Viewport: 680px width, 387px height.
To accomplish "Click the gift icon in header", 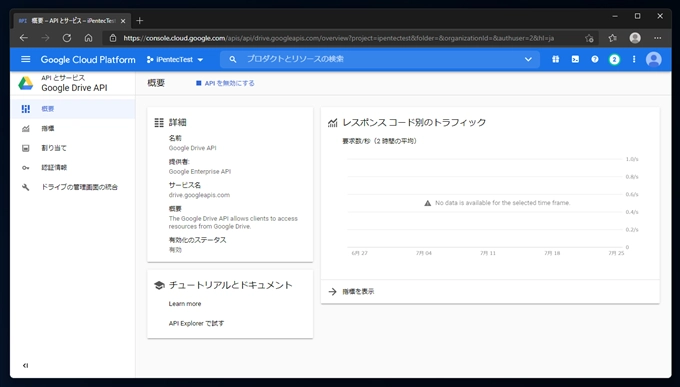I will (556, 59).
